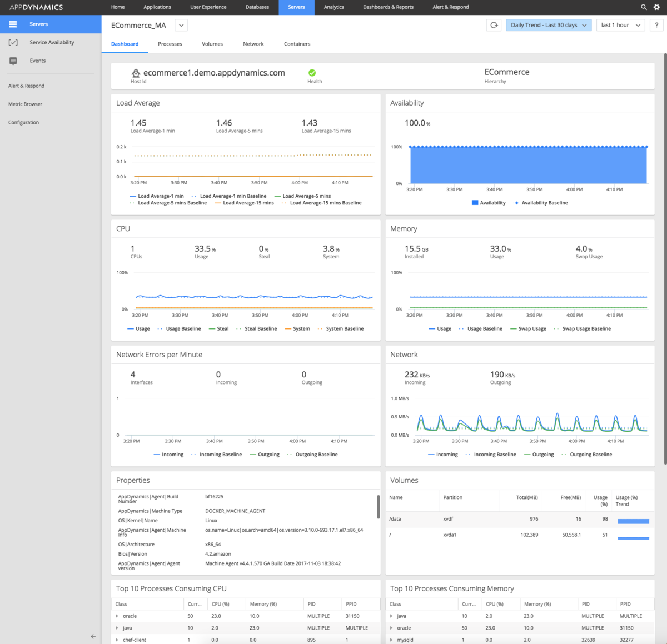The width and height of the screenshot is (667, 644).
Task: Click the Servers sidebar list icon
Action: pyautogui.click(x=13, y=24)
